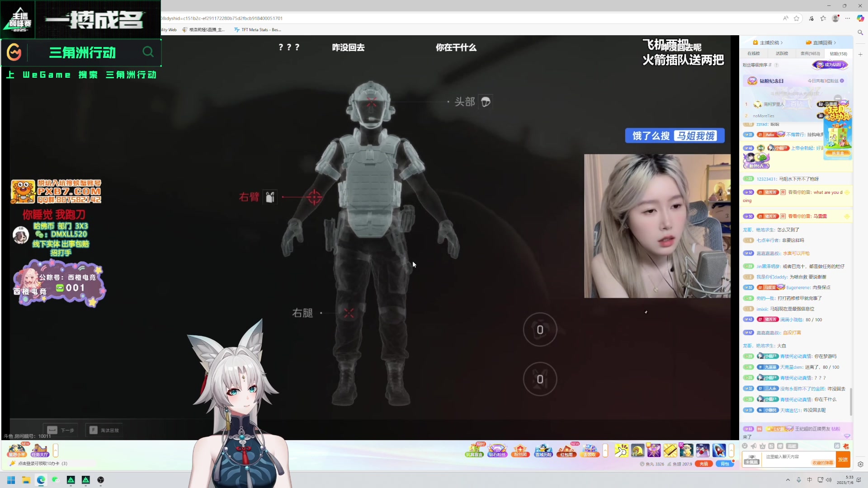Open the 玩具盲盒 activity icon
Image resolution: width=868 pixels, height=488 pixels.
474,450
